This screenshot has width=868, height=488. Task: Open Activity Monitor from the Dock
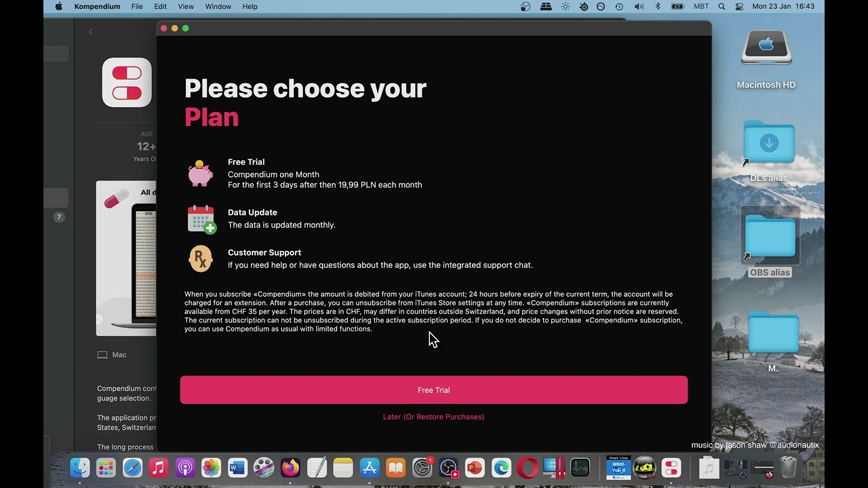pyautogui.click(x=580, y=468)
